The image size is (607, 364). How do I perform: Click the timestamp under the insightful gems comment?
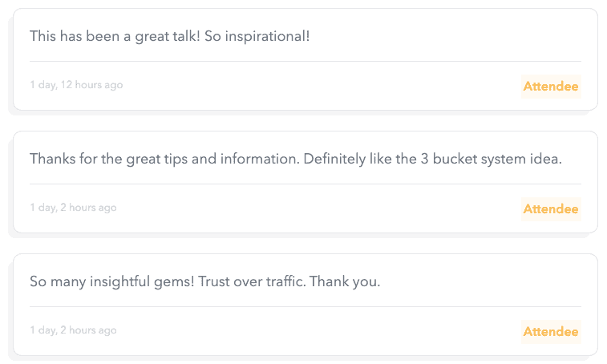coord(73,330)
